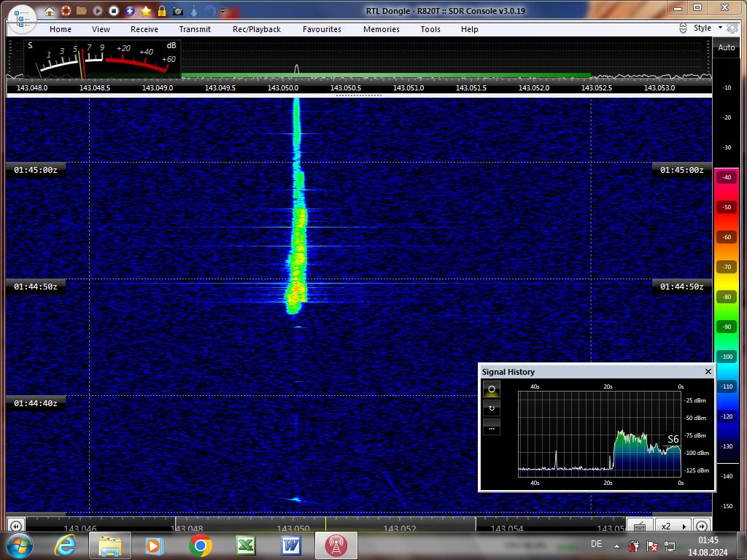
Task: Open the Memories ribbon tab
Action: click(382, 29)
